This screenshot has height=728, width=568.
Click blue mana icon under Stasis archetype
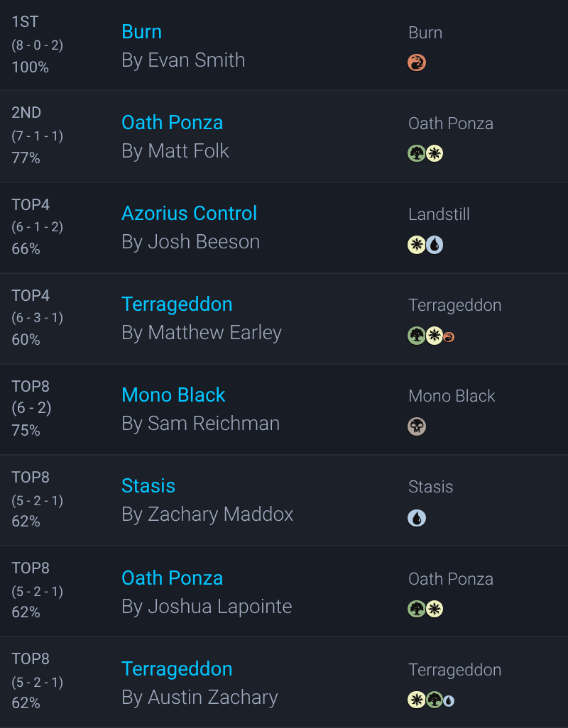(417, 518)
